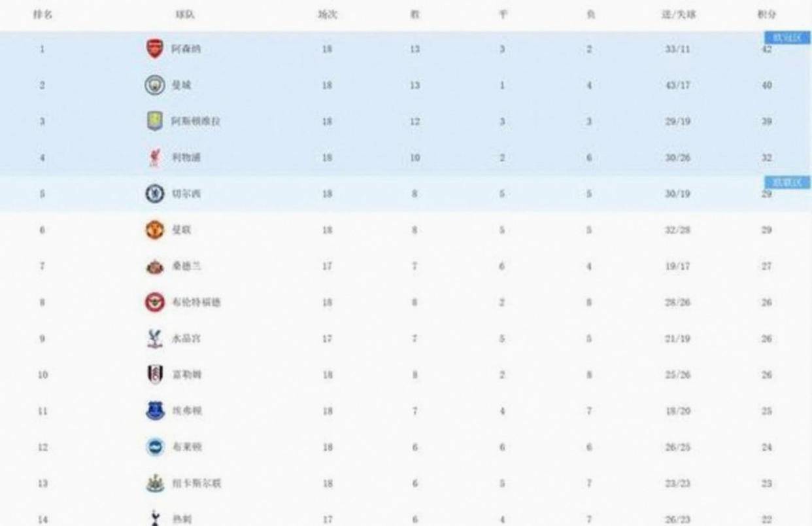812x526 pixels.
Task: Click the Arsenal club crest icon
Action: pyautogui.click(x=154, y=48)
